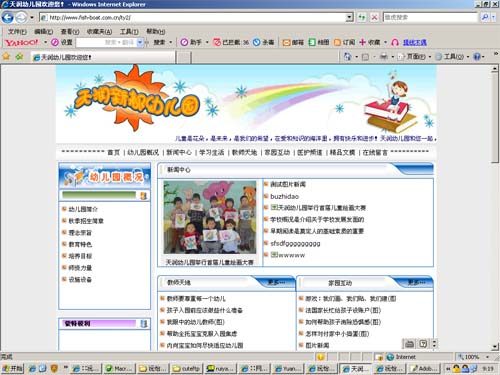Click the Yahoo toolbar mail envelope icon
500x375 pixels.
(x=286, y=43)
